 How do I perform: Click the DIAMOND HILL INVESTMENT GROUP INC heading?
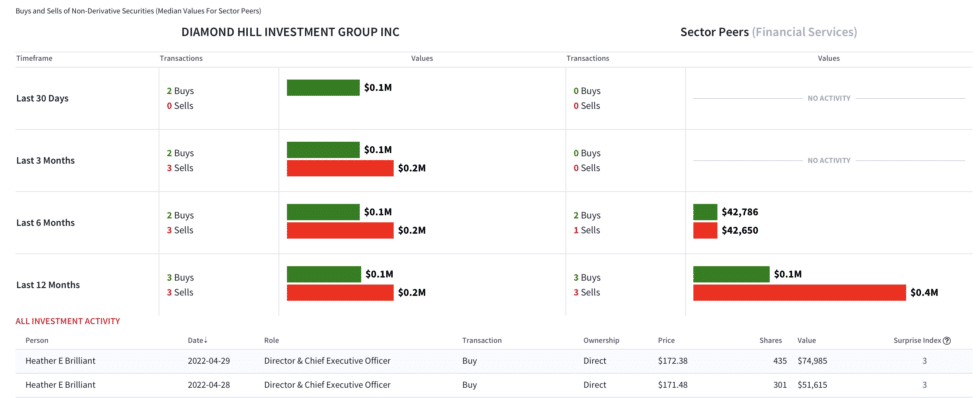pyautogui.click(x=290, y=32)
